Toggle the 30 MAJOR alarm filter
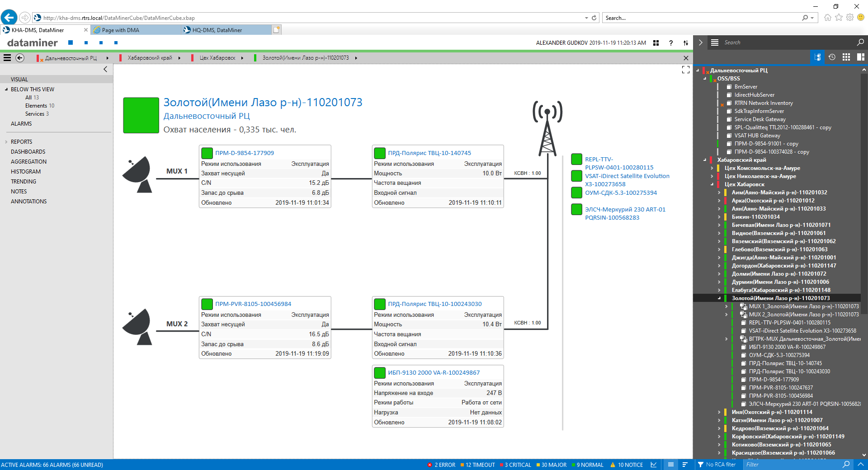868x470 pixels. click(x=552, y=465)
